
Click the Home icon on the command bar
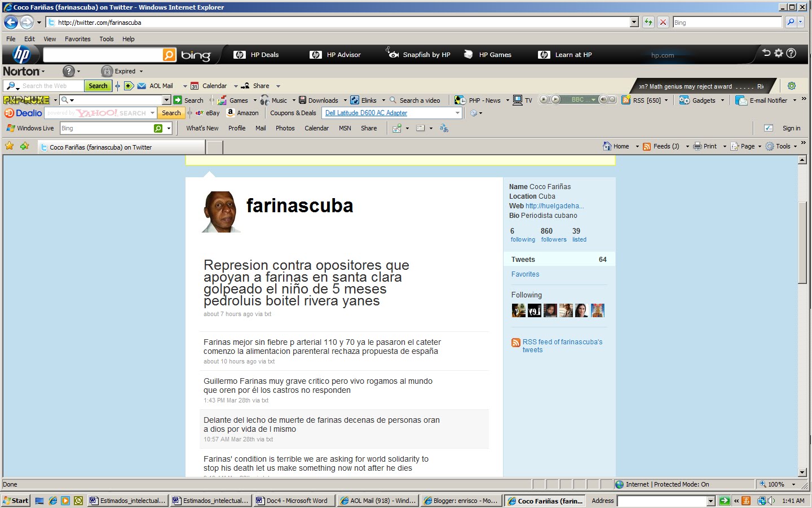[607, 146]
